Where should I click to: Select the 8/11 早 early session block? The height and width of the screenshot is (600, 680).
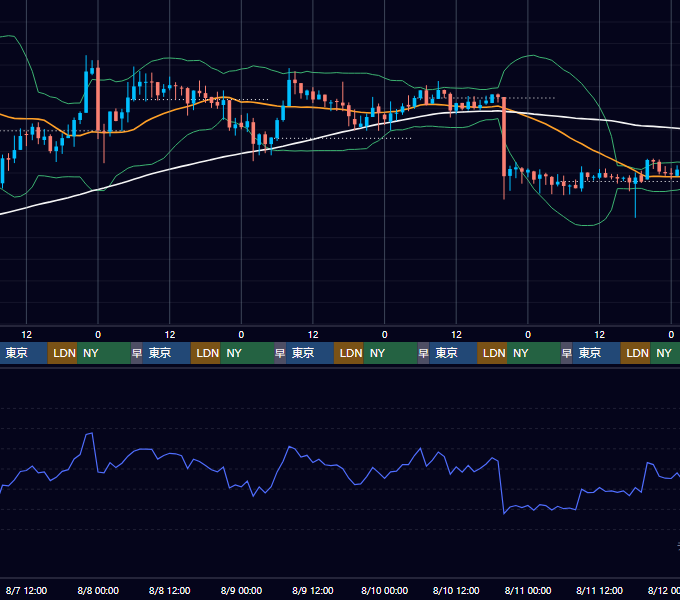pyautogui.click(x=567, y=353)
